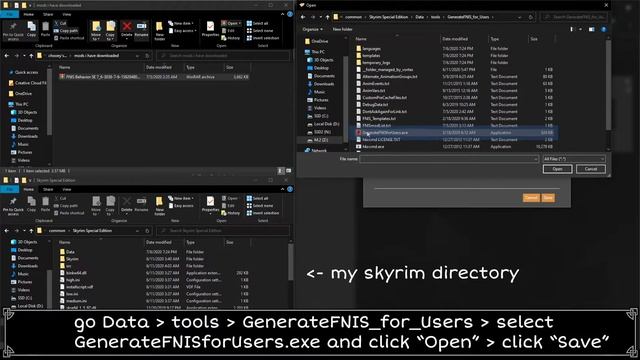Open Share tab in Skyrim Special Edition window
Viewport: 640px width, 360px height.
(x=48, y=189)
